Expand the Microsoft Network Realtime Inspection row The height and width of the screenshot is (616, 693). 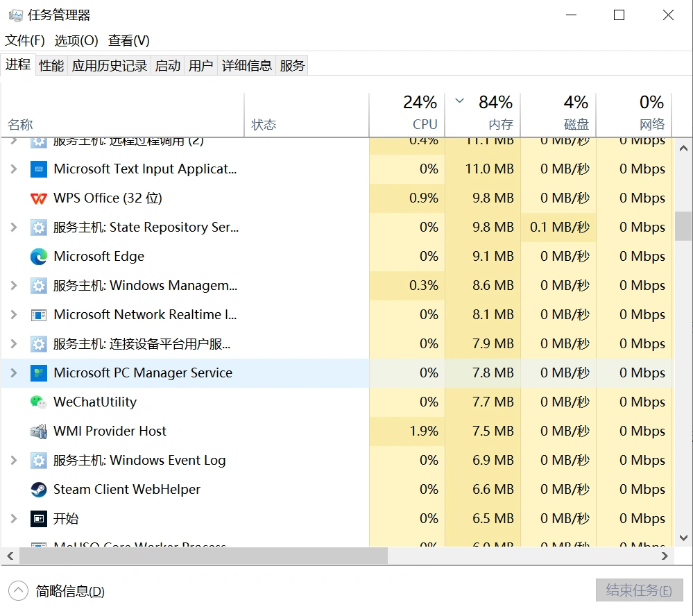click(14, 315)
